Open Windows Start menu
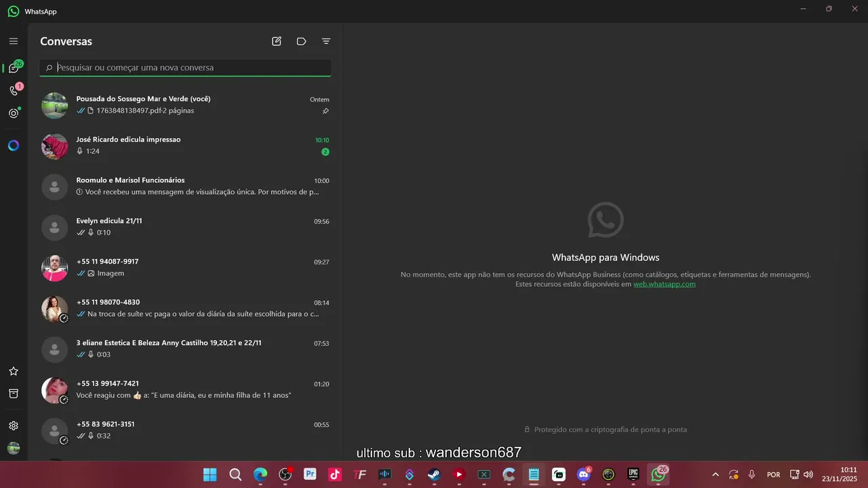Viewport: 868px width, 488px height. (210, 474)
